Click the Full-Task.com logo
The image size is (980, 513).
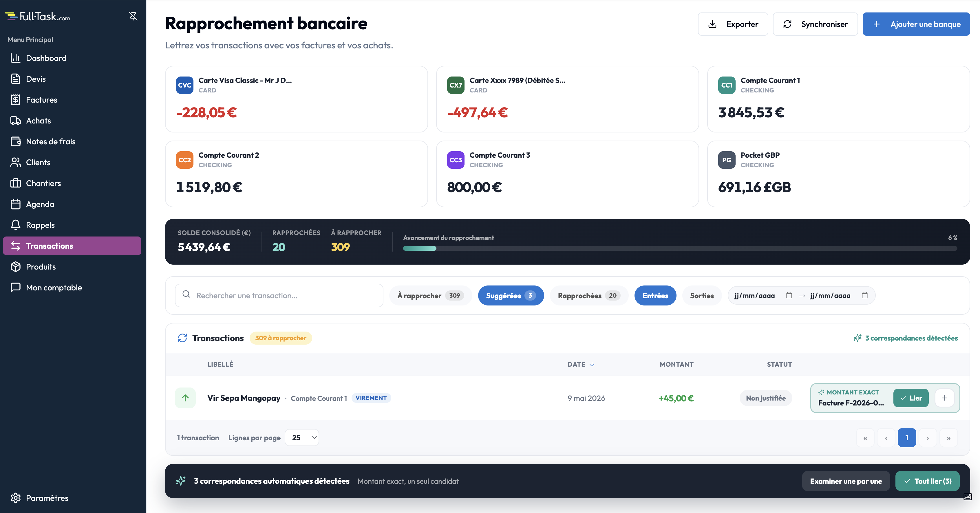38,17
